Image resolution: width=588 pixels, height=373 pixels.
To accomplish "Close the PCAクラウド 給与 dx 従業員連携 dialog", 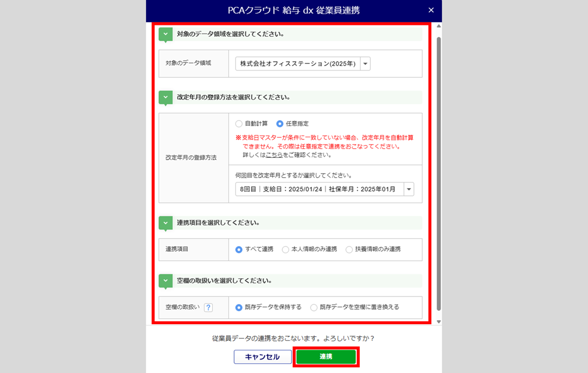I will (x=431, y=10).
